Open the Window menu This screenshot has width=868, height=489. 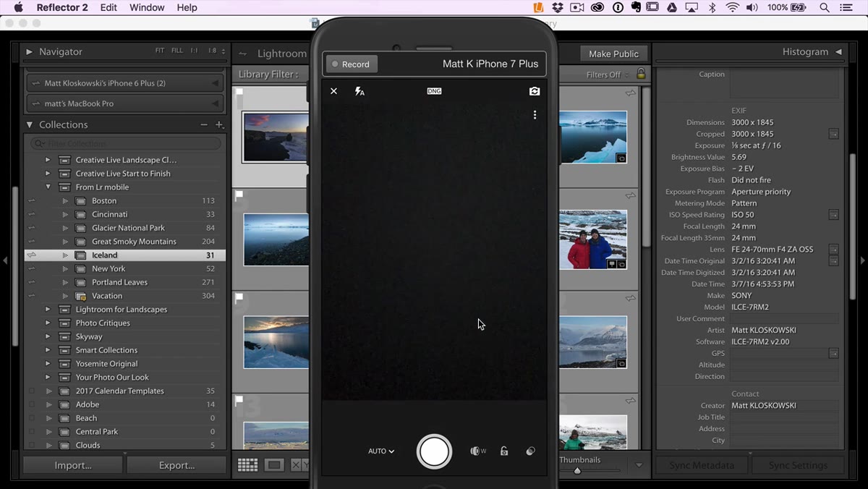click(x=147, y=7)
